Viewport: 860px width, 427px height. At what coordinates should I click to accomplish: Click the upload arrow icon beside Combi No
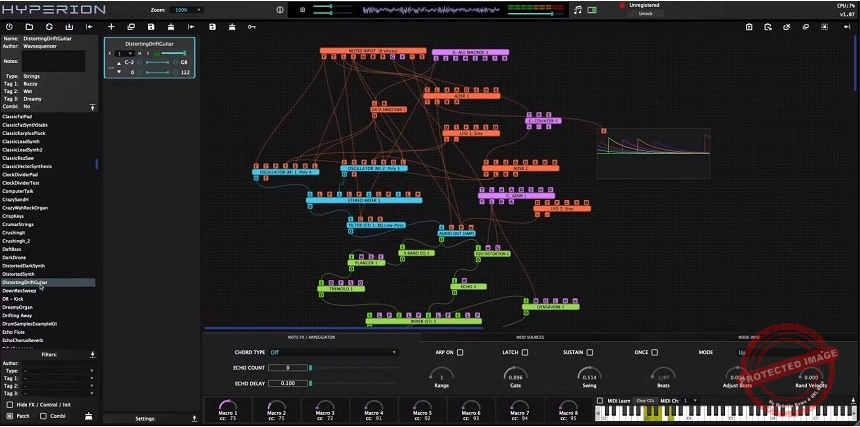[92, 107]
